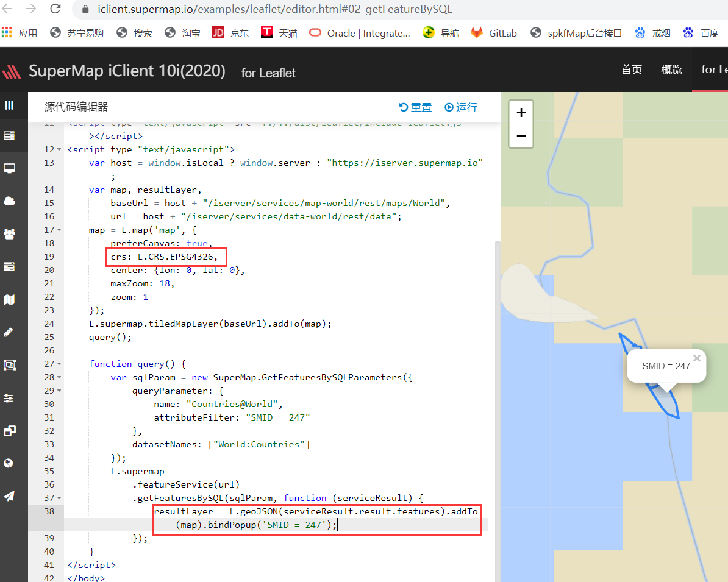Image resolution: width=728 pixels, height=582 pixels.
Task: Collapse code fold at line 17
Action: pyautogui.click(x=59, y=230)
